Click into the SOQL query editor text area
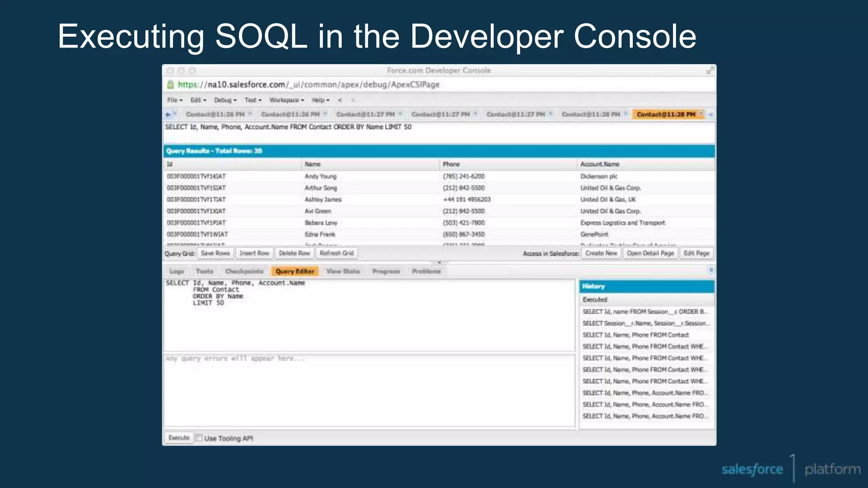868x488 pixels. (369, 315)
